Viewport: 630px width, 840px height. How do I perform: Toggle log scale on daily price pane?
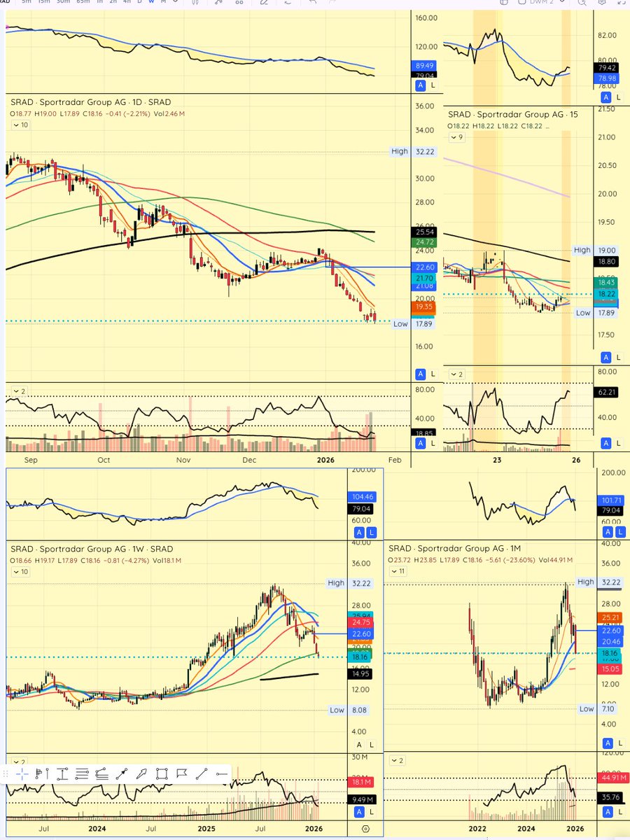point(433,373)
